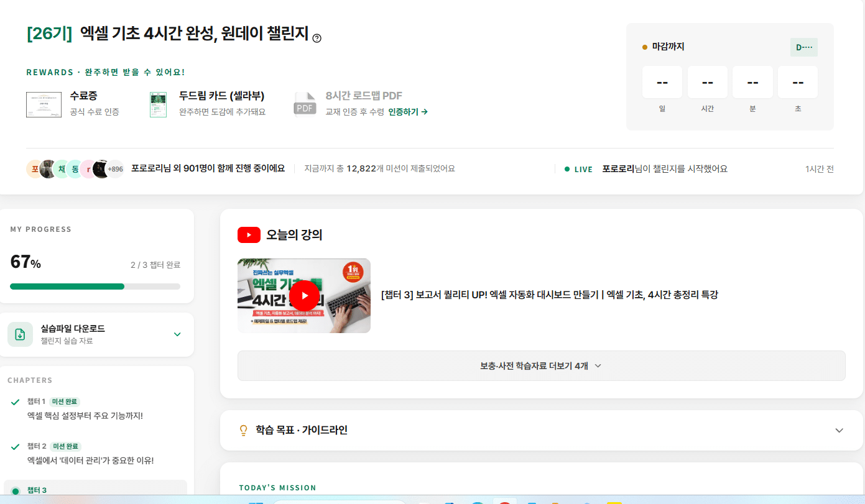Click the red YouTube icon beside 오늘의 강의
Image resolution: width=865 pixels, height=504 pixels.
pyautogui.click(x=249, y=235)
